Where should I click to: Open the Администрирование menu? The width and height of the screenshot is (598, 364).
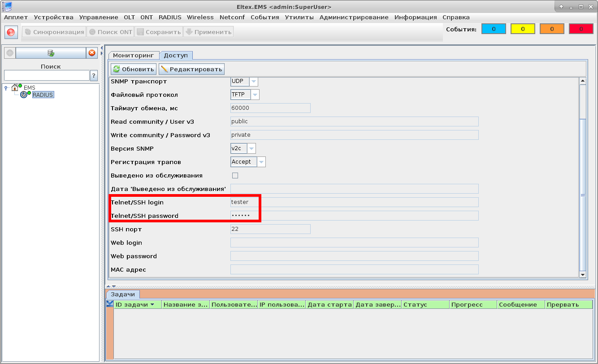coord(354,17)
